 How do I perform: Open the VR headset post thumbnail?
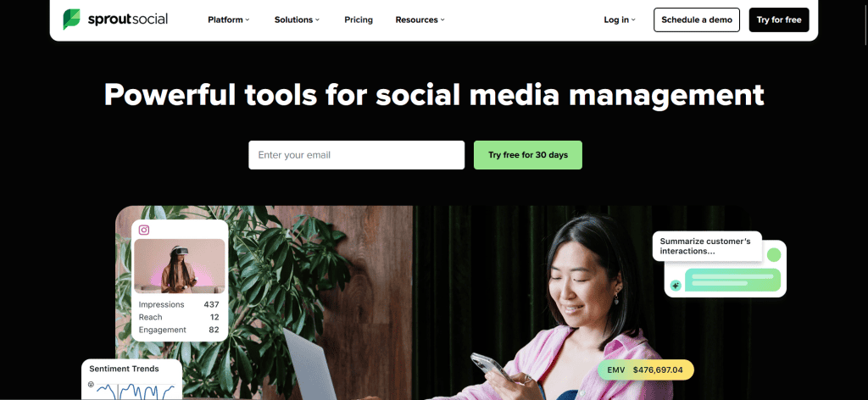click(x=180, y=266)
